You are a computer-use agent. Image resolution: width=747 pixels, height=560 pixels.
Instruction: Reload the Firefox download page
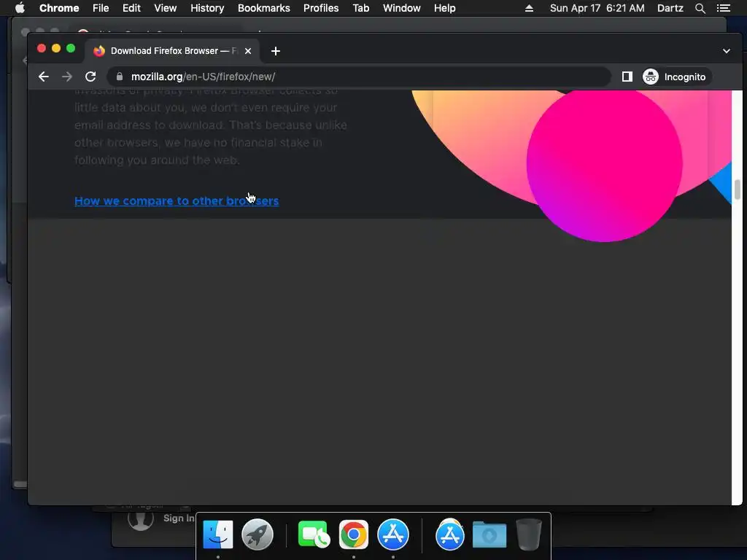click(90, 77)
